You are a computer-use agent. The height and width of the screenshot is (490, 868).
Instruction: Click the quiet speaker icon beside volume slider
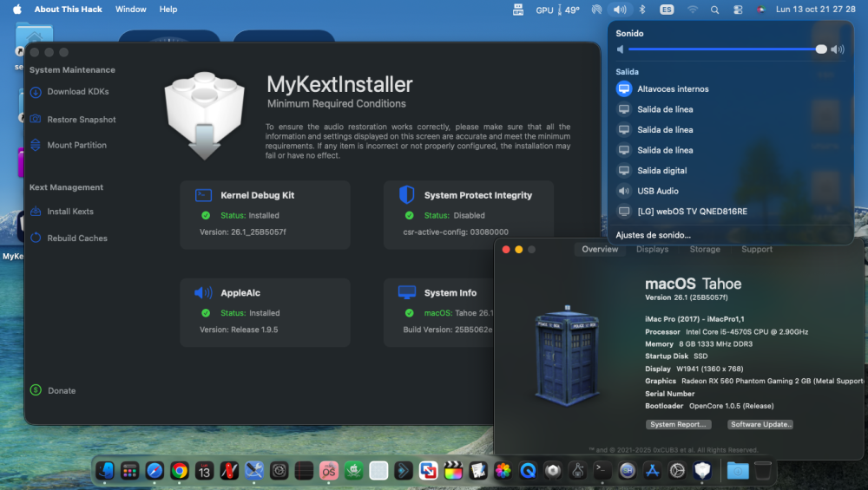620,49
